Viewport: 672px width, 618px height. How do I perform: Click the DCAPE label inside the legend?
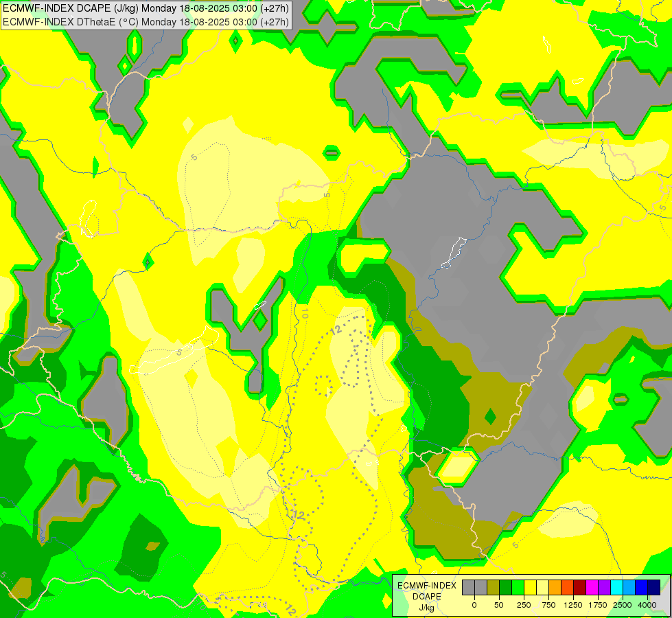(x=427, y=597)
